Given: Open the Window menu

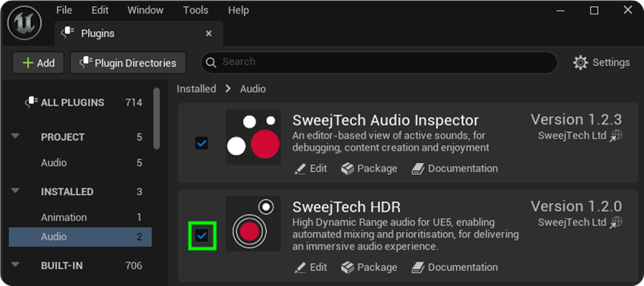Looking at the screenshot, I should pos(145,11).
